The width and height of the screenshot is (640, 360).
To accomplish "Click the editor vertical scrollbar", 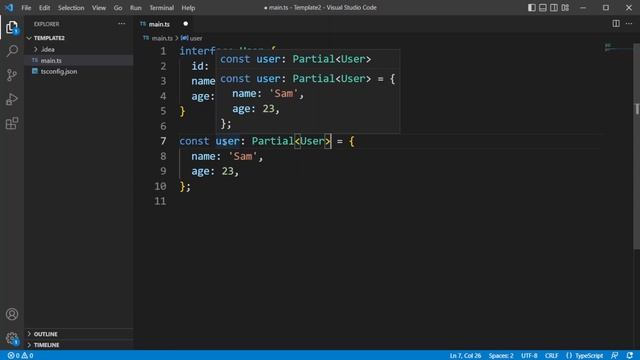I will [636, 146].
